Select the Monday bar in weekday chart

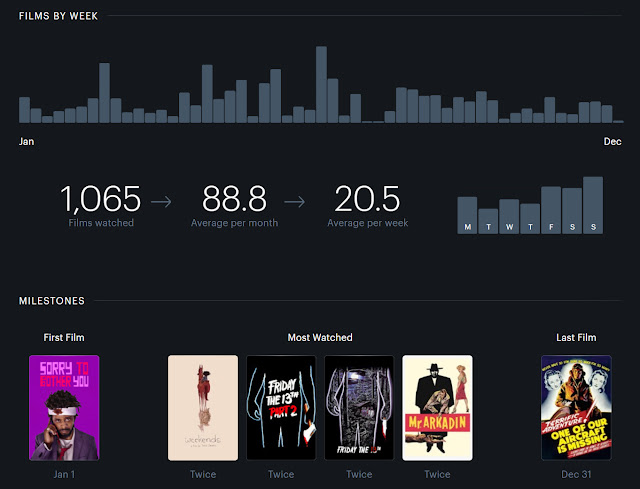pyautogui.click(x=467, y=216)
